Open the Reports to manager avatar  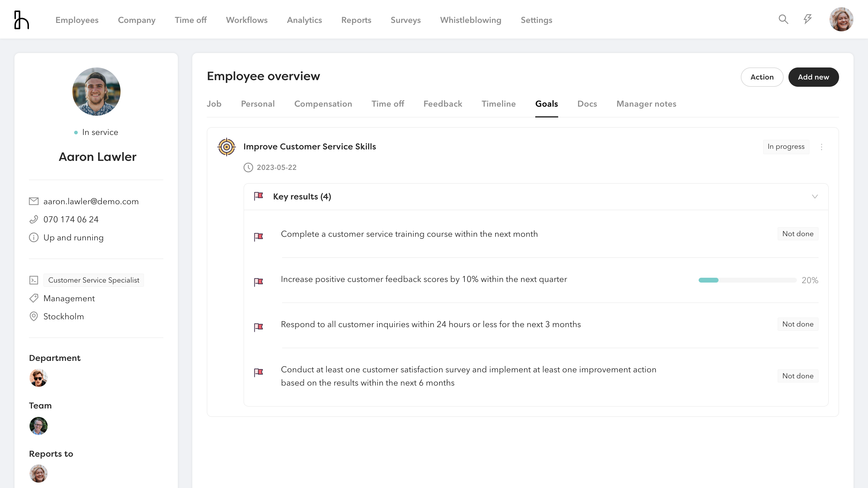[x=38, y=474]
